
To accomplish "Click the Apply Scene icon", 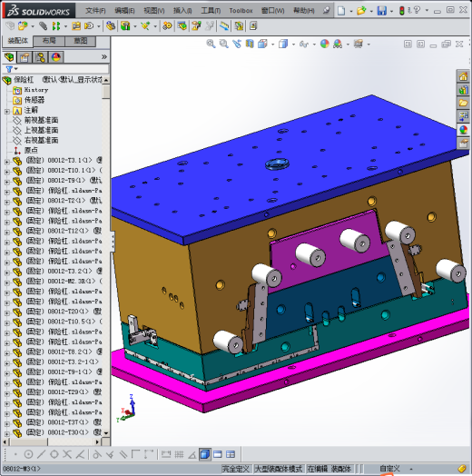I will coord(338,44).
